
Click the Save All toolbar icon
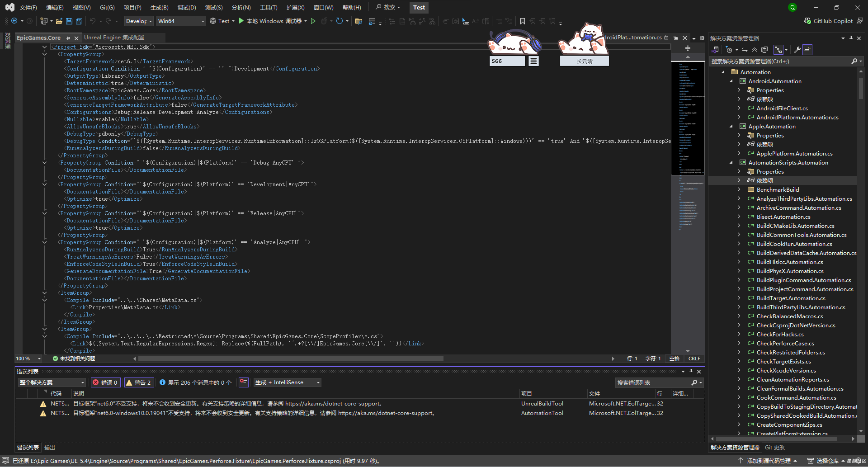pyautogui.click(x=79, y=21)
